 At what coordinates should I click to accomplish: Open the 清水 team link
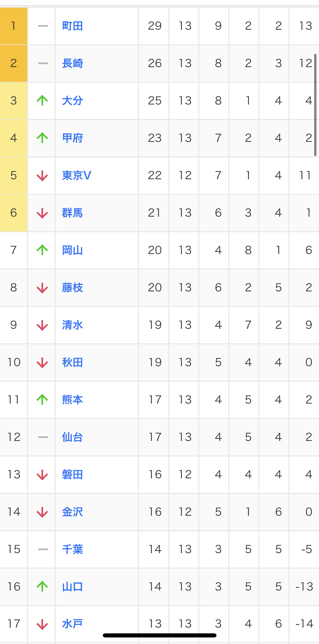73,325
